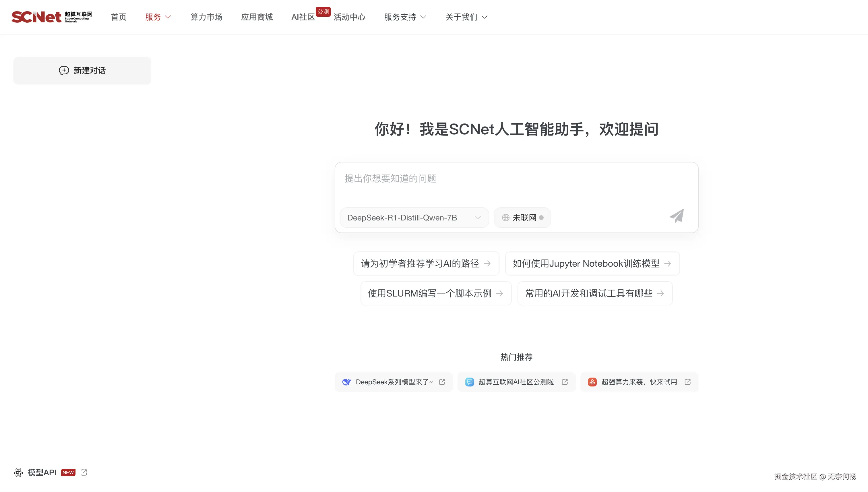Open the 模型API external link icon
This screenshot has width=868, height=492.
tap(84, 472)
